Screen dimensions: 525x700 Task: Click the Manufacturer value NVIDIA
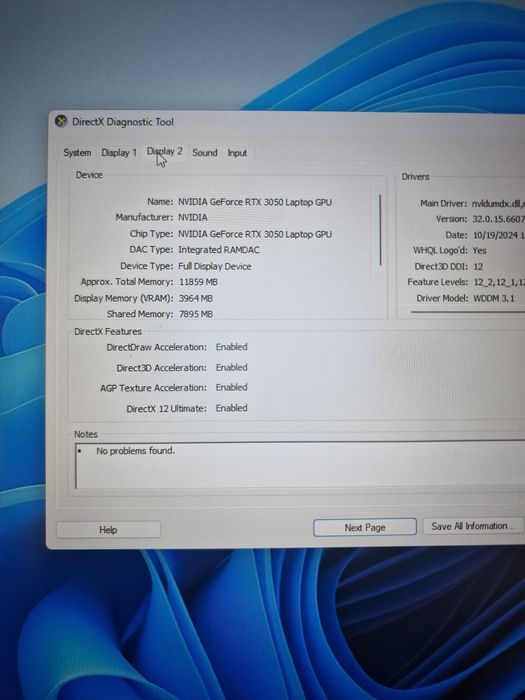click(193, 217)
